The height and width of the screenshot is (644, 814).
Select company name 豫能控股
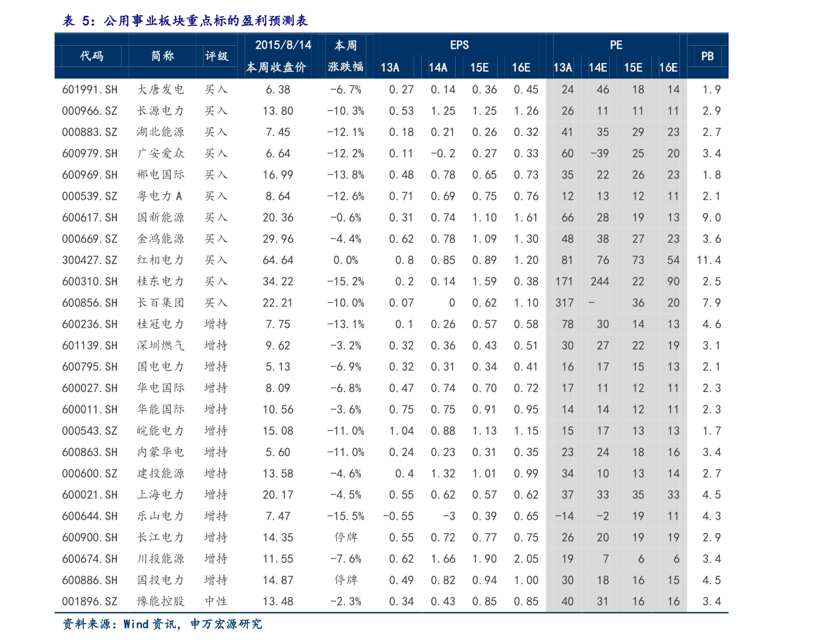click(161, 602)
